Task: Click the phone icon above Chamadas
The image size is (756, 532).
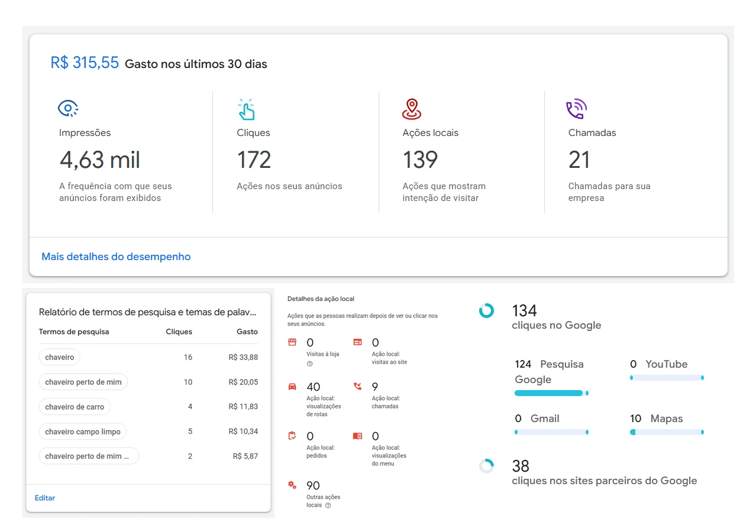Action: tap(576, 109)
